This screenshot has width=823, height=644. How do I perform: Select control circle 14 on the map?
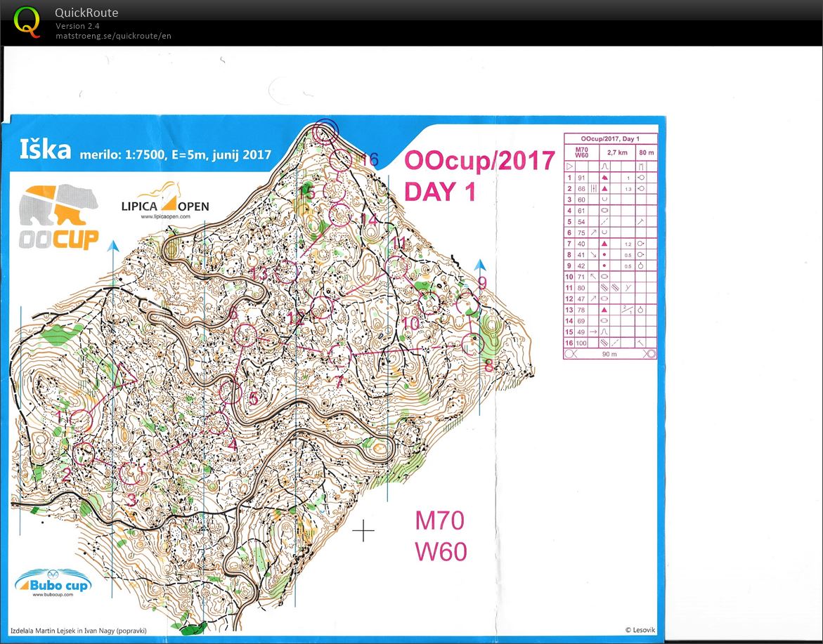pos(339,216)
